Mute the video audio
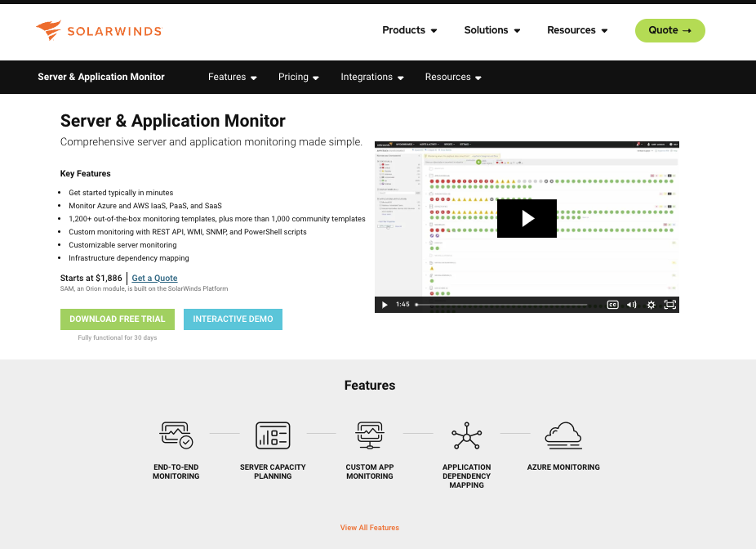 pyautogui.click(x=631, y=304)
